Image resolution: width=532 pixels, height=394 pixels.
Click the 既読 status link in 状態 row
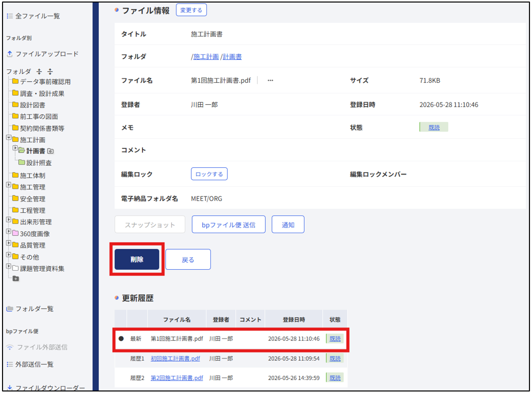[x=434, y=127]
